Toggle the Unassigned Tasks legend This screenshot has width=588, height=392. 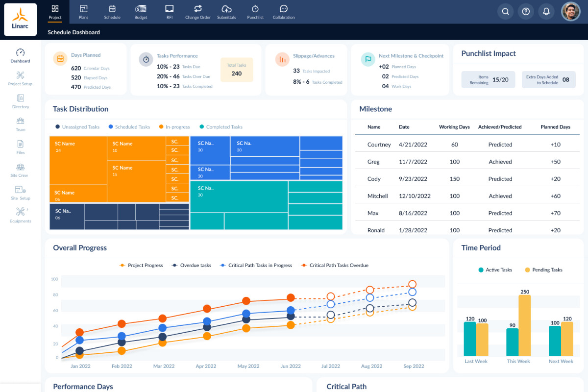(77, 126)
